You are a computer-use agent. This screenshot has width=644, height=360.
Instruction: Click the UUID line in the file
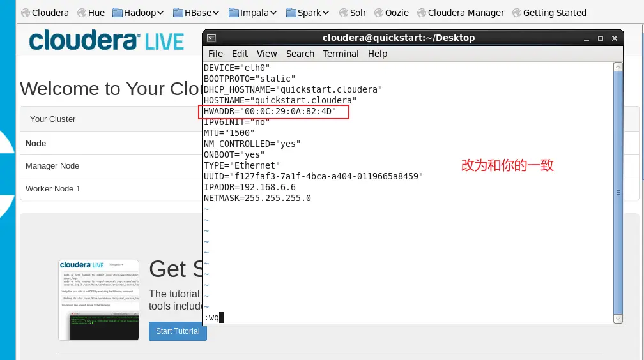tap(313, 177)
